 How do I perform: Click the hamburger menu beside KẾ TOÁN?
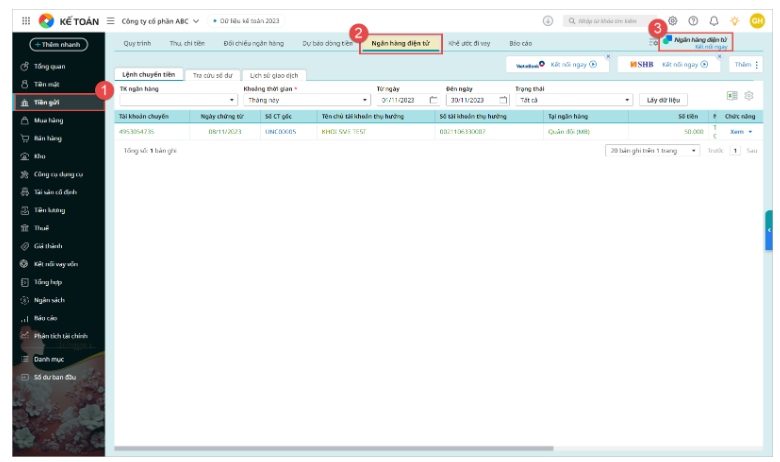coord(111,20)
